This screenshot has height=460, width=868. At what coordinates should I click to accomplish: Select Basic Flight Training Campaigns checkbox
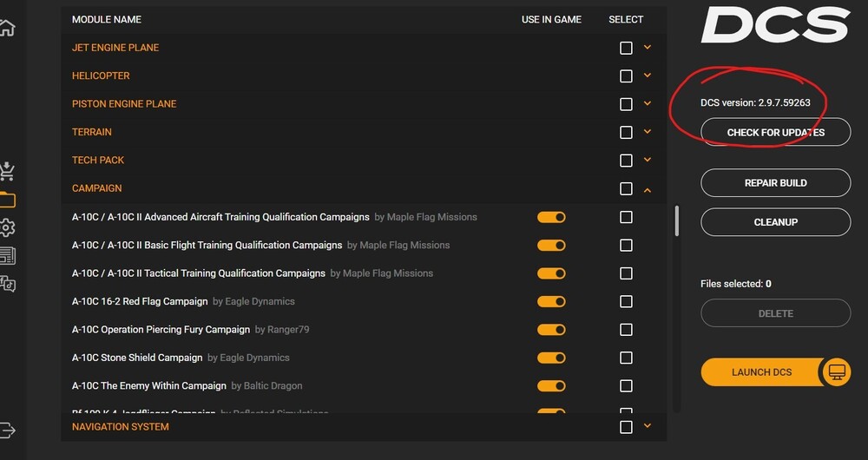point(626,246)
